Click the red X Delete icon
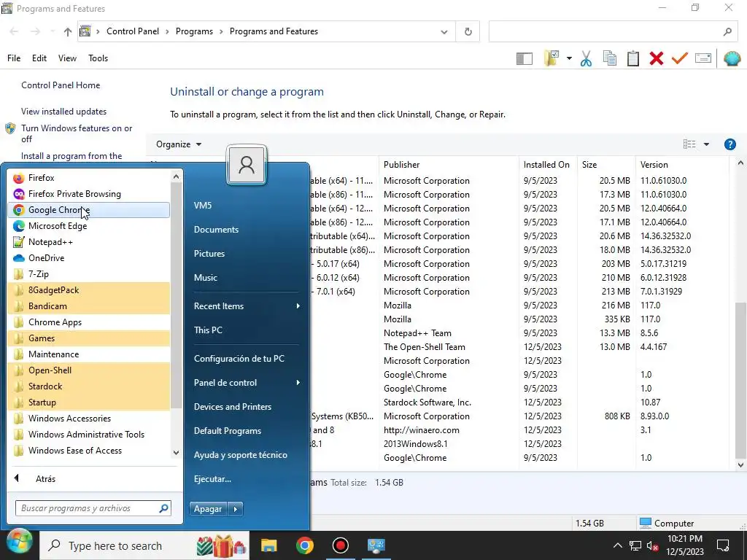 [656, 58]
